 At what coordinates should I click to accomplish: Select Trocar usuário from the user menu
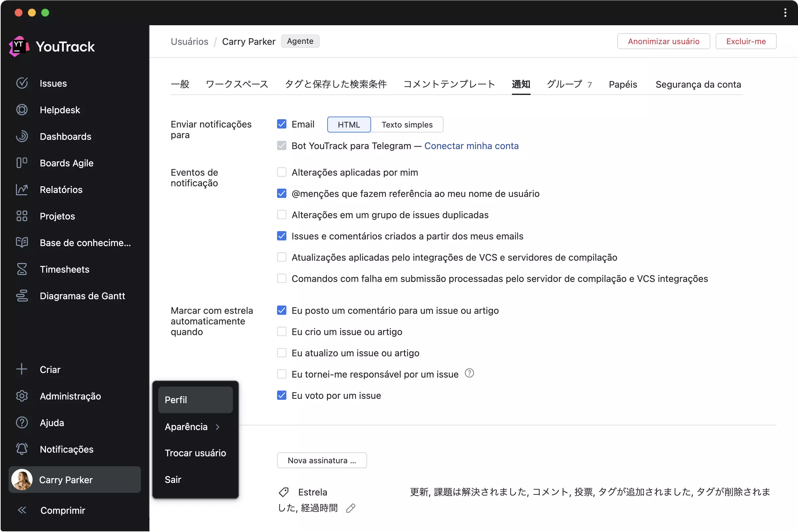coord(195,453)
